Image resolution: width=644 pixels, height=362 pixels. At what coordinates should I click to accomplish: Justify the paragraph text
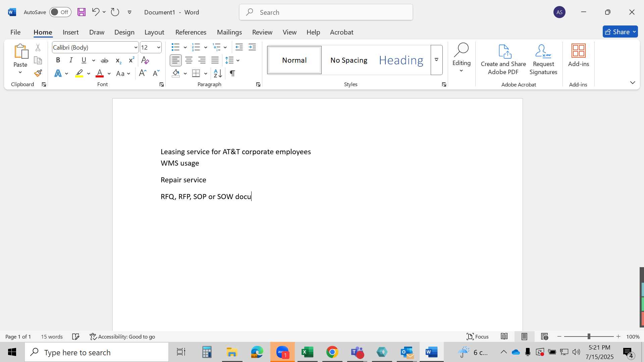(x=215, y=60)
